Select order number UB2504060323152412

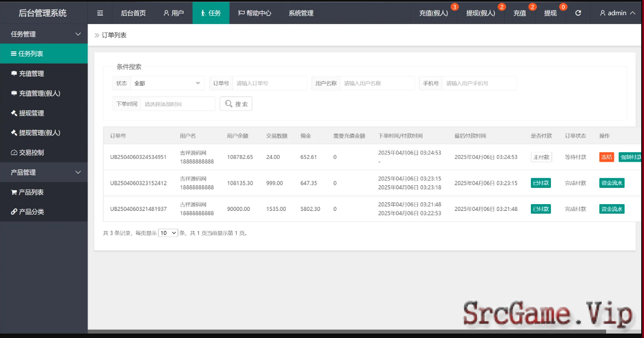point(138,183)
